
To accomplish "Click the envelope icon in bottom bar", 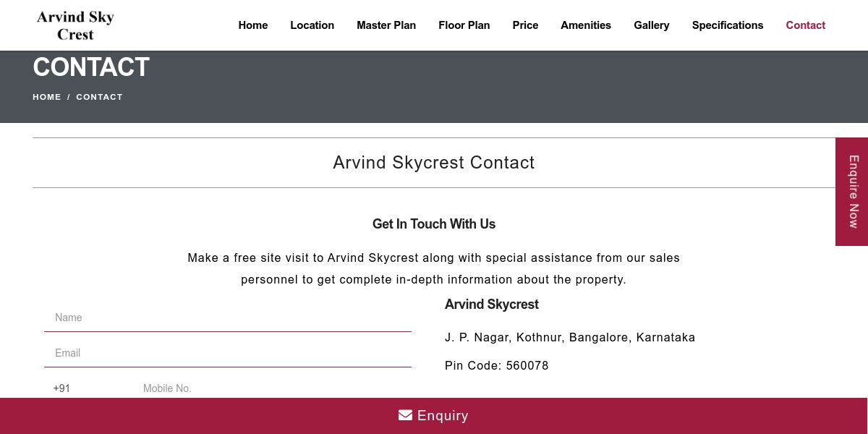I will click(x=405, y=415).
